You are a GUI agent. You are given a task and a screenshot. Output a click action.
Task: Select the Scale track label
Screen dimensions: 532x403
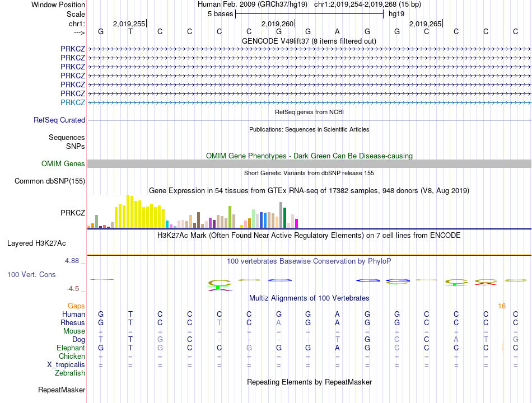click(76, 14)
